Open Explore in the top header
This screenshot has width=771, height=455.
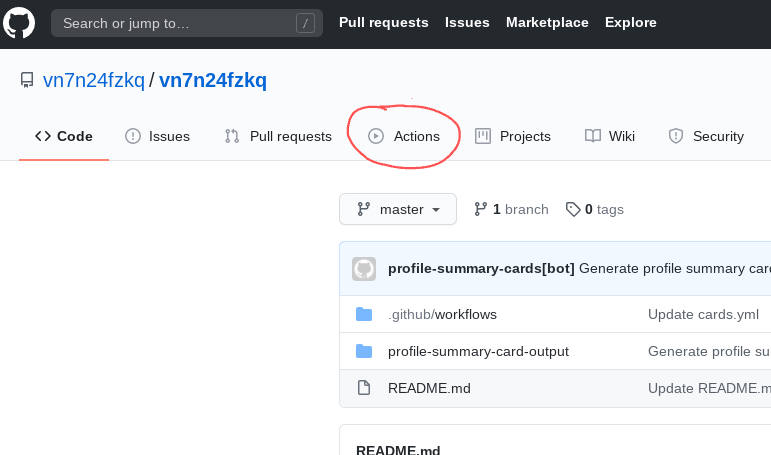[x=630, y=22]
